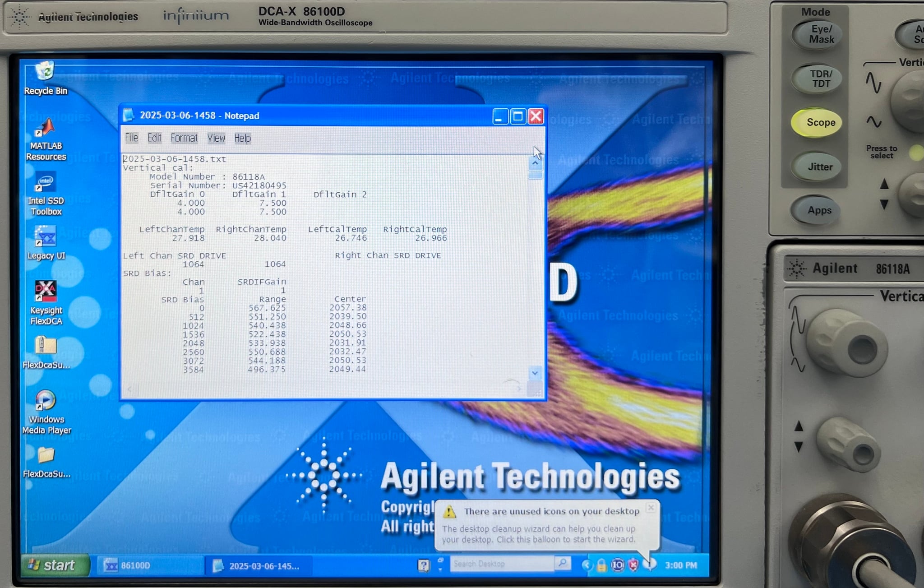Click the 'SRDIFGain' column header
Viewport: 924px width, 588px height.
tap(262, 282)
